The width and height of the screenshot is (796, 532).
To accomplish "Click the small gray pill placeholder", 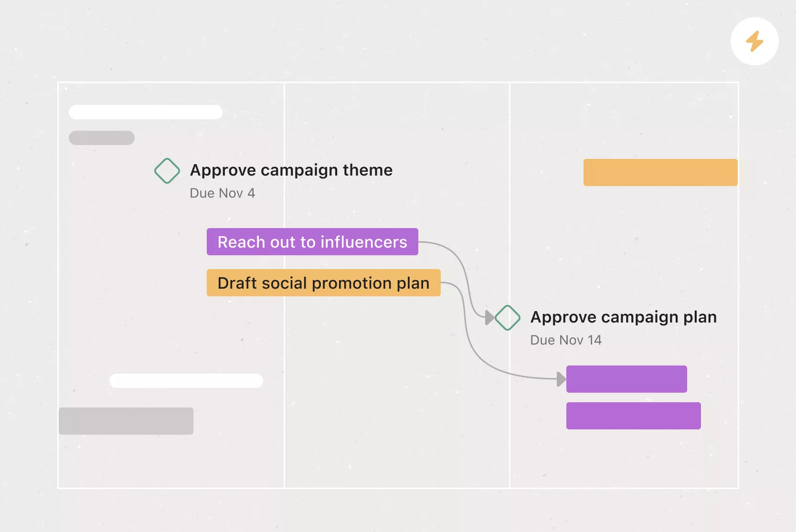I will [102, 138].
